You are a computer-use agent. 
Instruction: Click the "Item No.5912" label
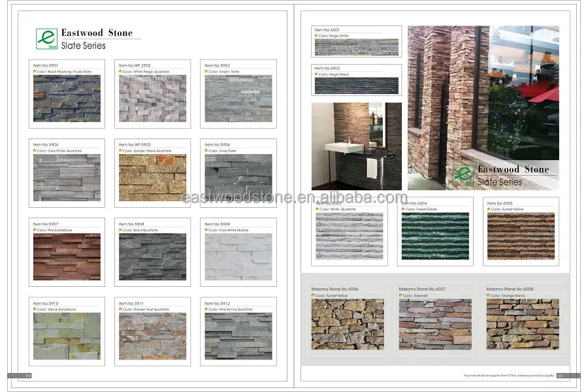(218, 303)
